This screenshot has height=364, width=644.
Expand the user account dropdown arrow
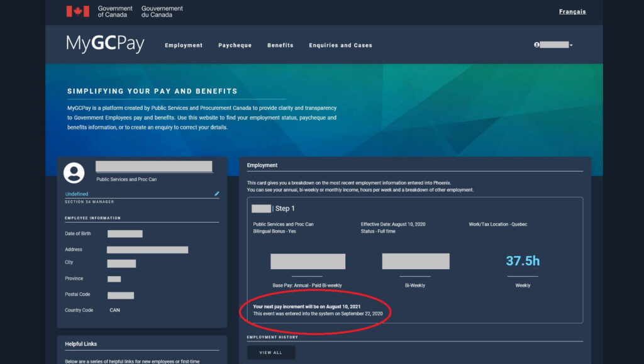coord(571,45)
